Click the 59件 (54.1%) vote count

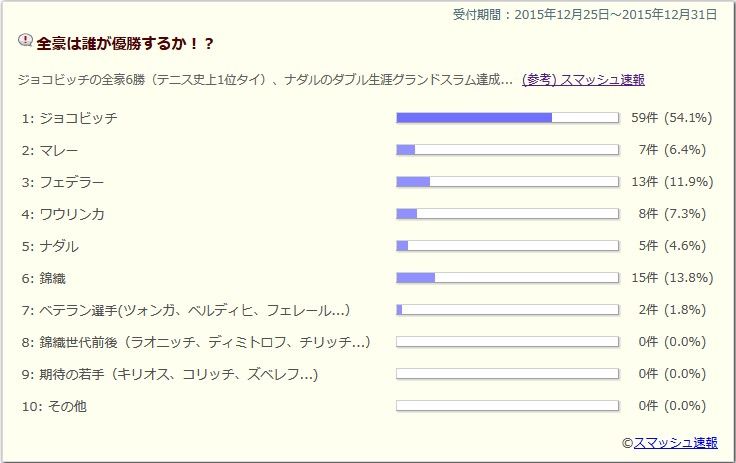click(671, 118)
